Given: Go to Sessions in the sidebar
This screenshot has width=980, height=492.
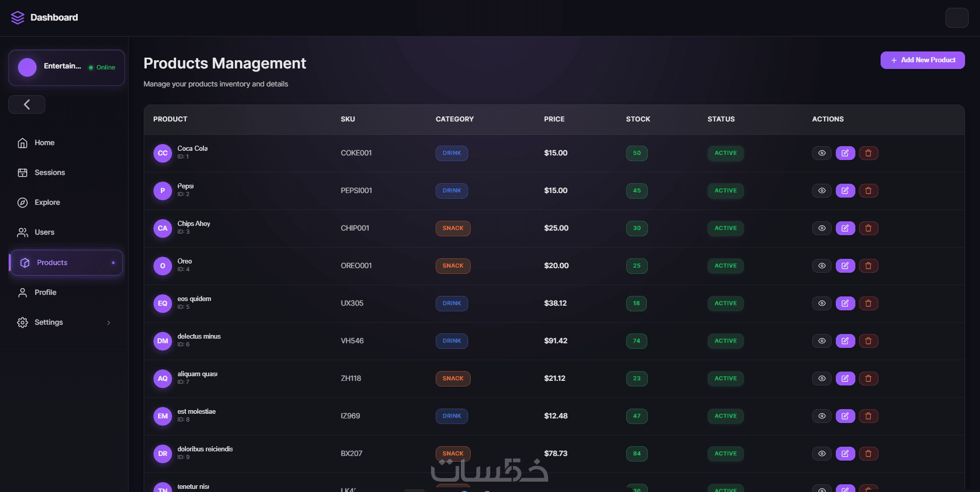Looking at the screenshot, I should [x=66, y=172].
